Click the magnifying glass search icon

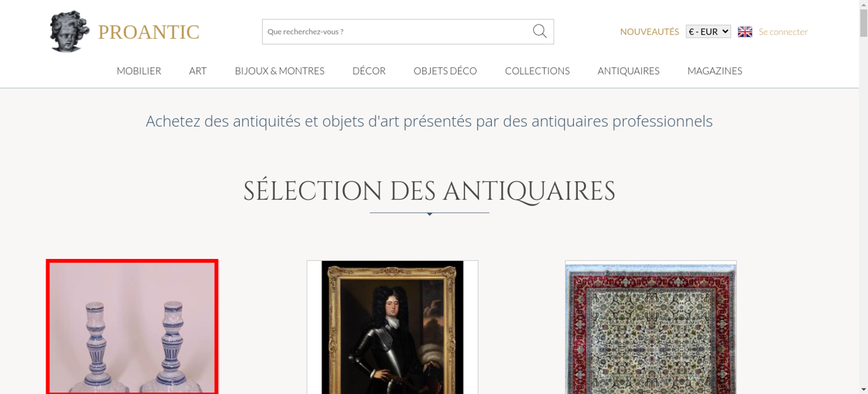[x=539, y=31]
